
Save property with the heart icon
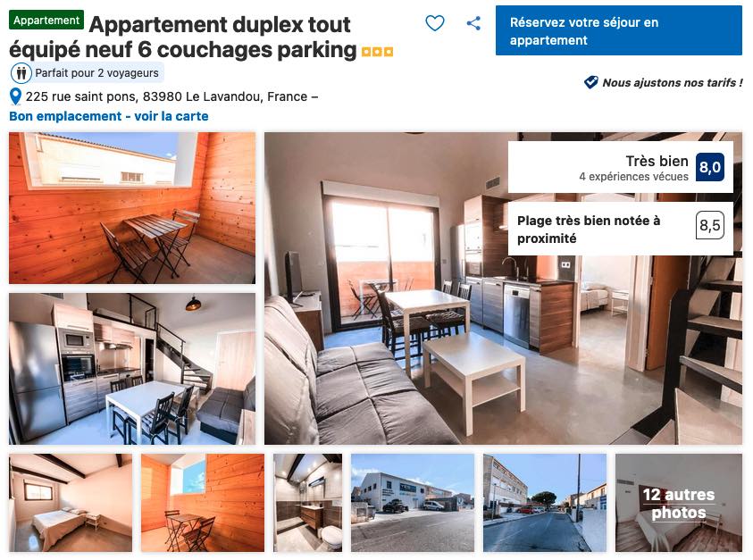point(435,23)
